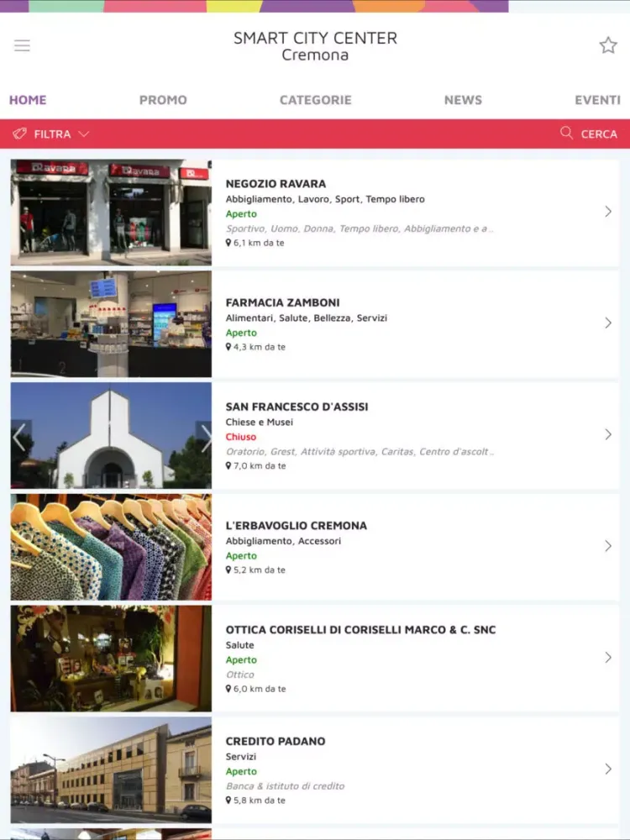Click "Aperto" status of Negozio Ravara
Image resolution: width=630 pixels, height=840 pixels.
(241, 214)
